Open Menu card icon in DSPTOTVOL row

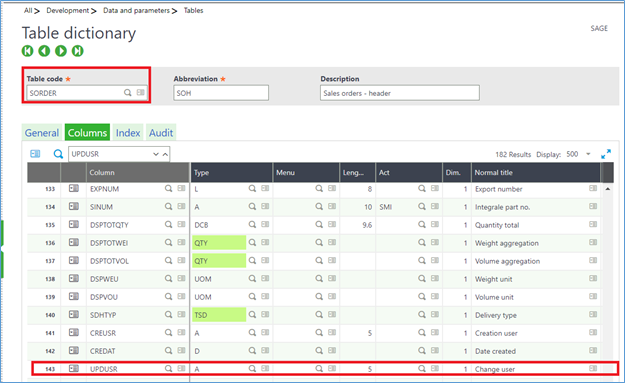point(332,260)
